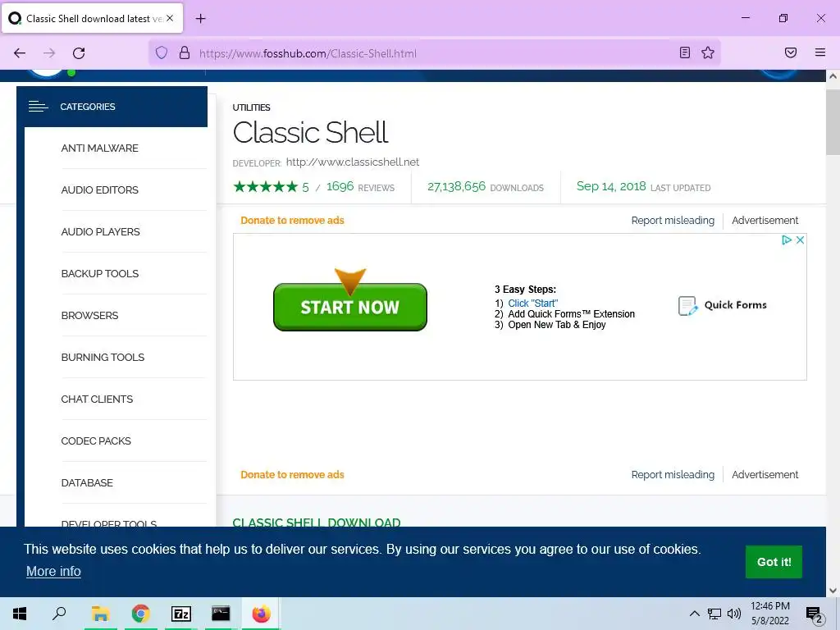Click the scrollbar down arrow
The width and height of the screenshot is (840, 630).
pos(833,591)
